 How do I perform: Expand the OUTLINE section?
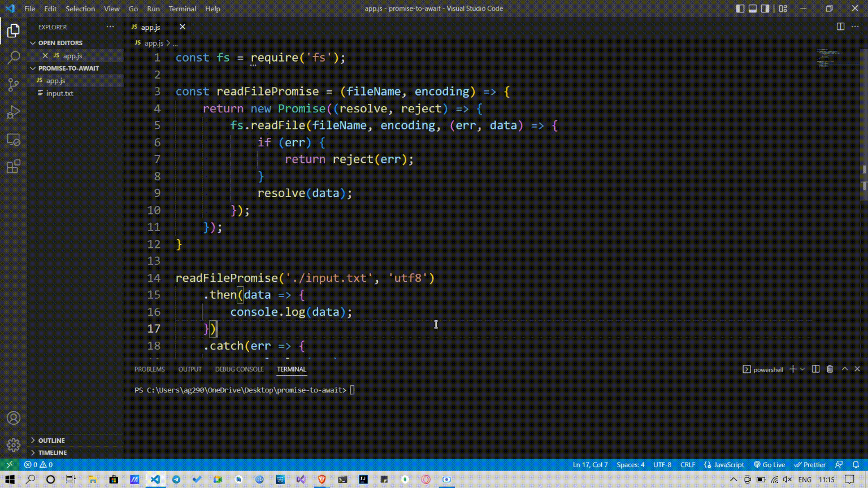(33, 440)
